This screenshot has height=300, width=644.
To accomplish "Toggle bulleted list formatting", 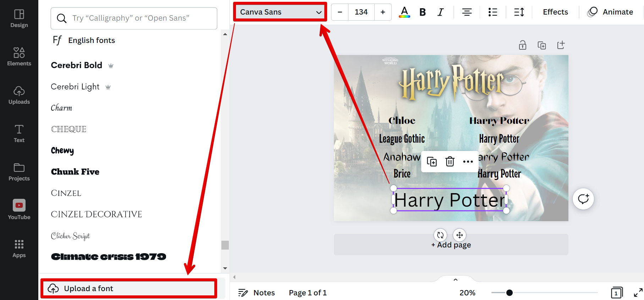I will (x=492, y=12).
